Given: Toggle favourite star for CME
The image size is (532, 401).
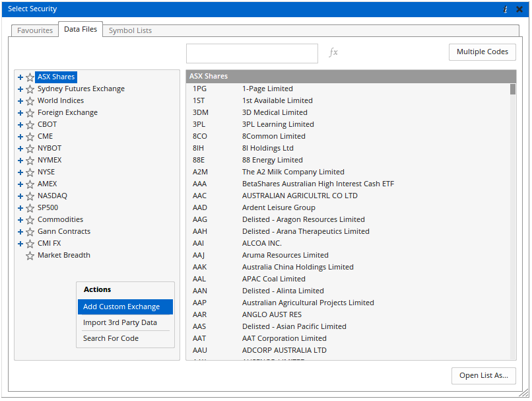Looking at the screenshot, I should (30, 137).
